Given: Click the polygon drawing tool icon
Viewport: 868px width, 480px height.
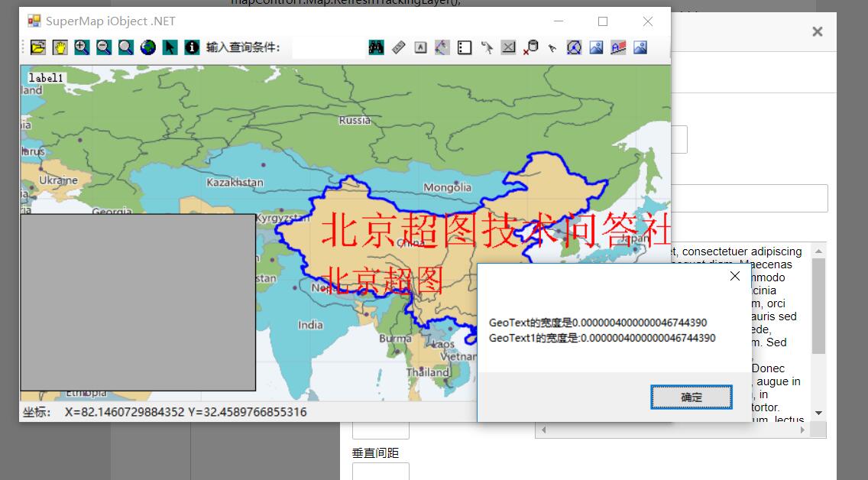Looking at the screenshot, I should click(442, 47).
